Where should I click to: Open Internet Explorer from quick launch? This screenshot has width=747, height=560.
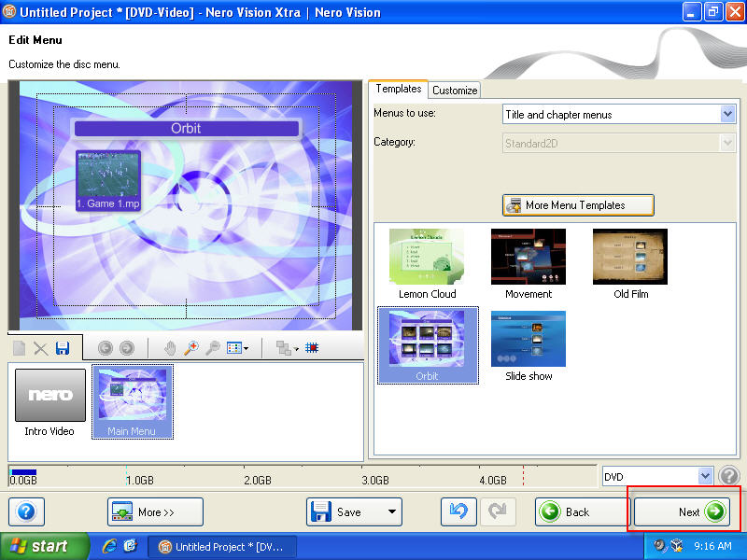[109, 546]
